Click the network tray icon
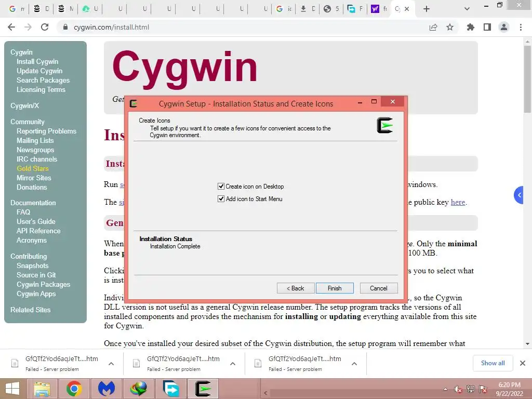 point(471,389)
